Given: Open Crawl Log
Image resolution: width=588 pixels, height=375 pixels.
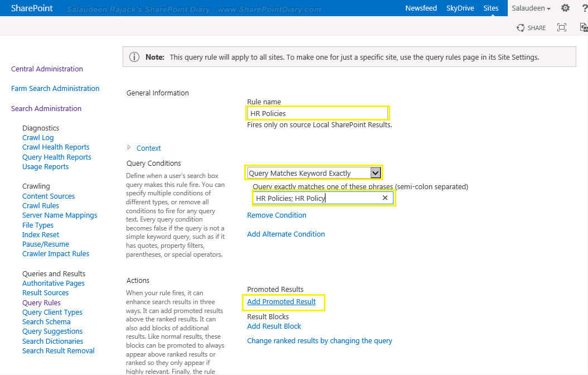Looking at the screenshot, I should tap(38, 137).
